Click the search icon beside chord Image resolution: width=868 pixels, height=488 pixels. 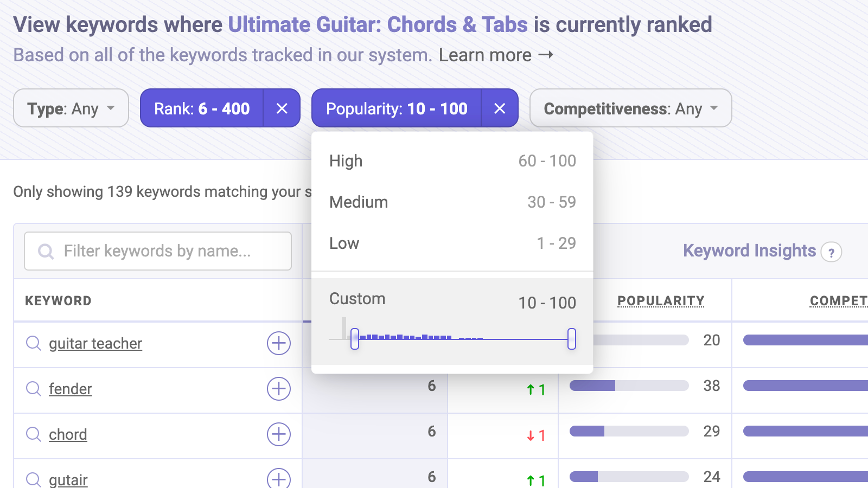click(x=34, y=434)
